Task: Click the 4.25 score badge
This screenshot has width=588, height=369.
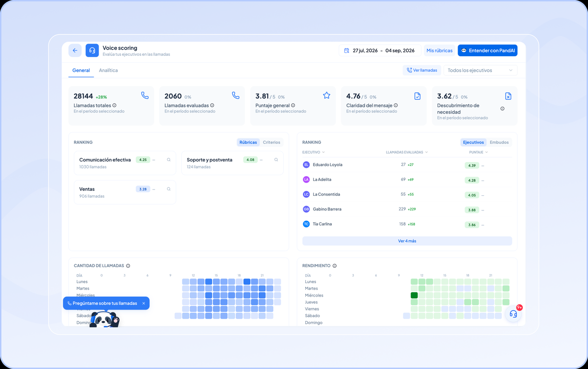Action: (x=143, y=160)
